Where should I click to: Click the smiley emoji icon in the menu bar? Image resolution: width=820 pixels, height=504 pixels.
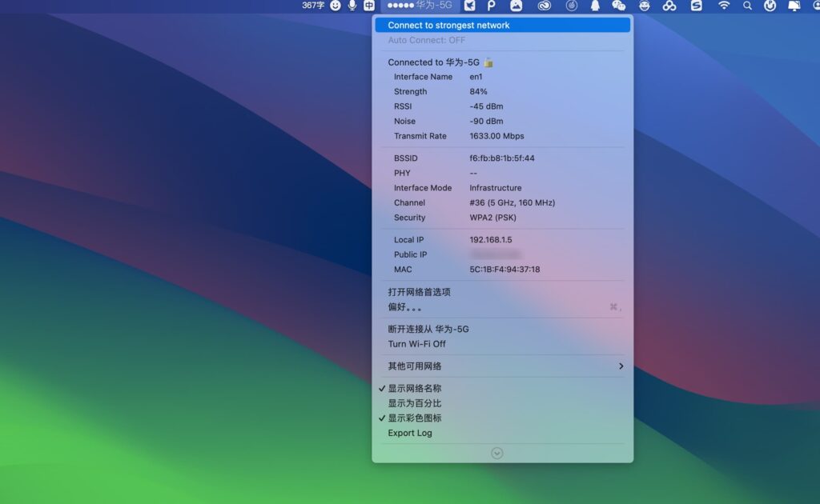click(335, 6)
